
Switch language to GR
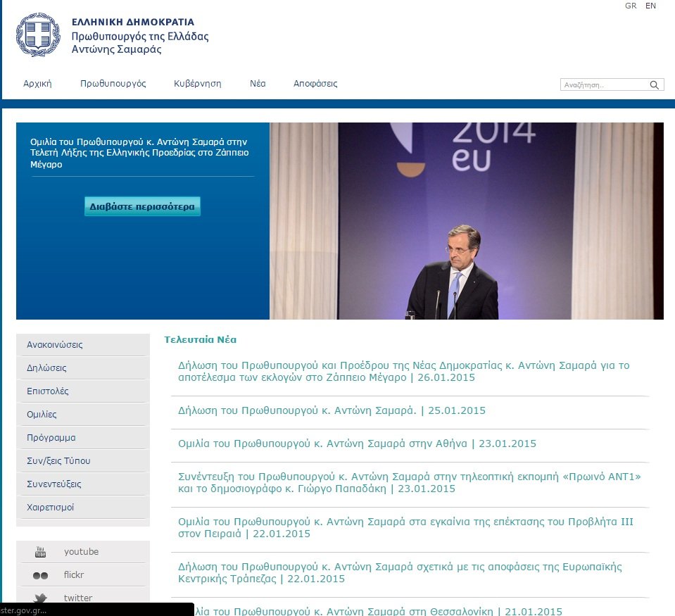[631, 6]
